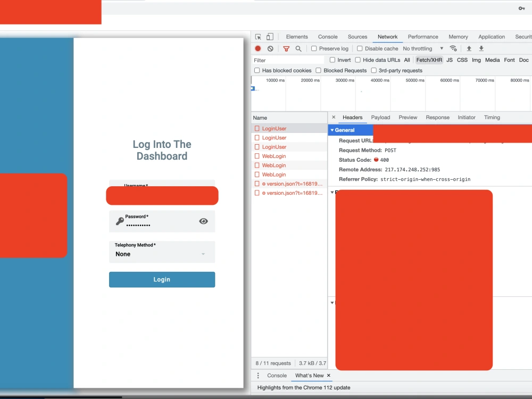Image resolution: width=532 pixels, height=399 pixels.
Task: Filter requests by Font type
Action: point(509,60)
